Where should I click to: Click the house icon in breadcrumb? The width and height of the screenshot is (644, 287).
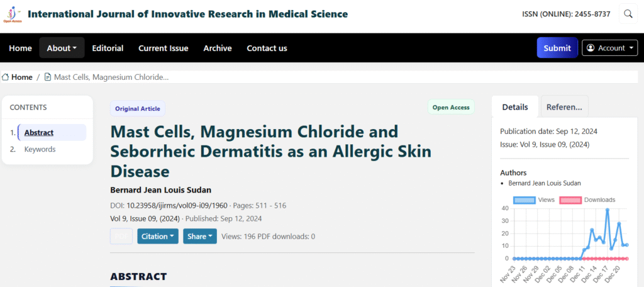coord(6,77)
